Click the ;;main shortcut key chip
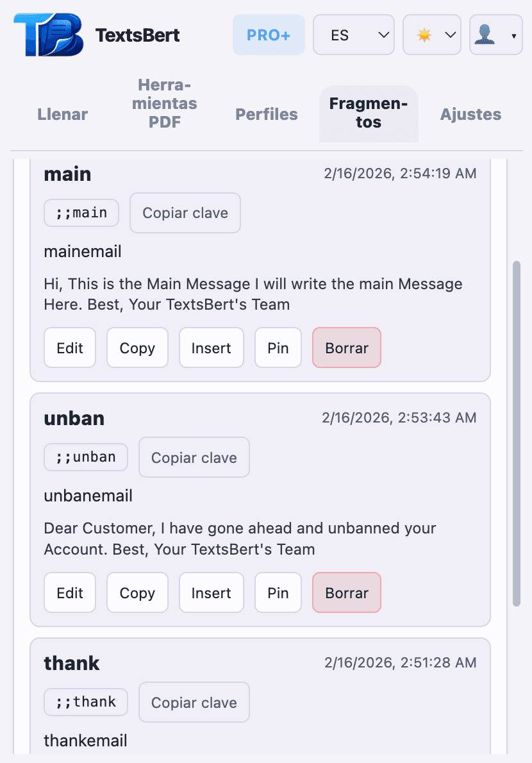532x763 pixels. click(81, 213)
